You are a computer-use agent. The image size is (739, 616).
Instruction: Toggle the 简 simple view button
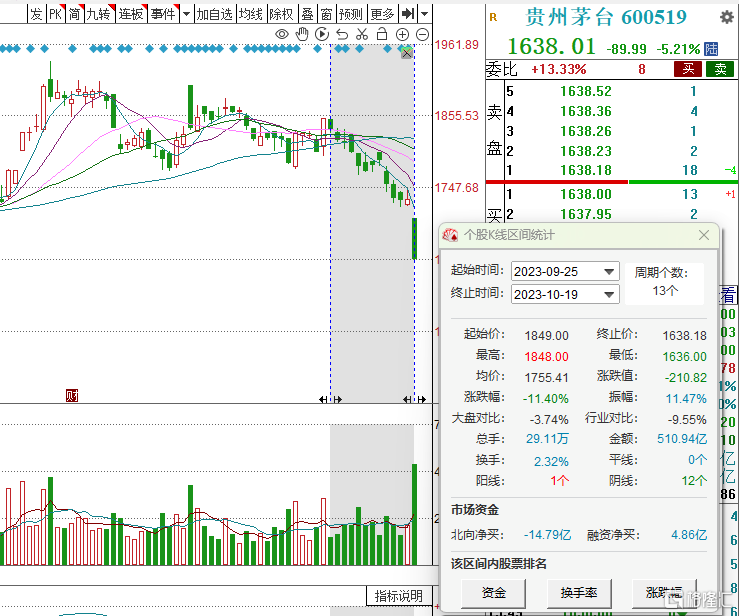pos(74,14)
